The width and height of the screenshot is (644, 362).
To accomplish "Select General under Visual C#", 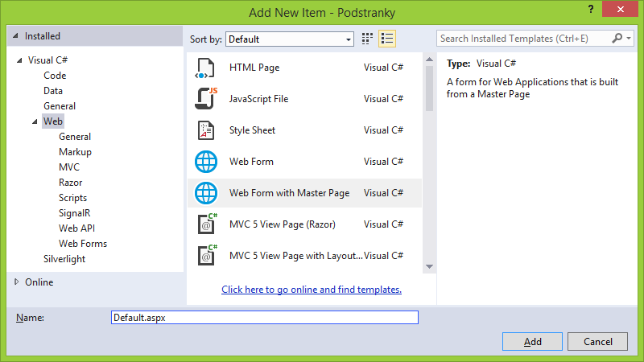I will (60, 106).
